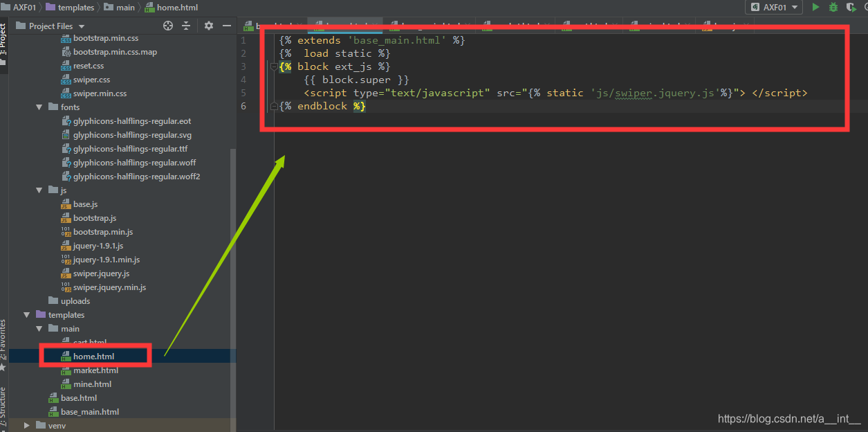Collapse the fonts folder
Screen dimensions: 868x432
click(40, 107)
